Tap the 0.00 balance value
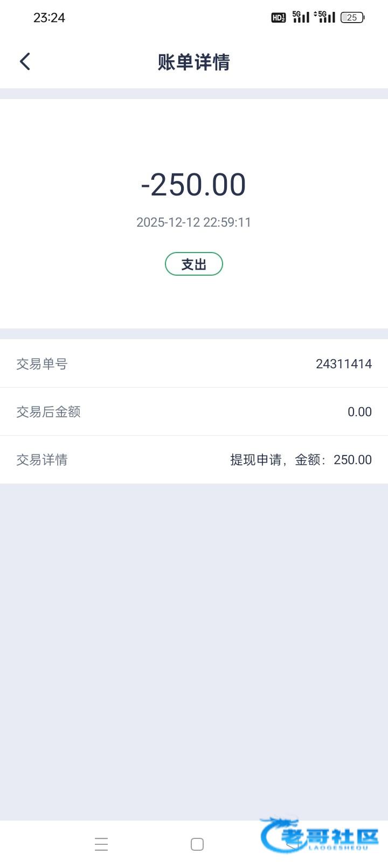The image size is (388, 868). [359, 412]
